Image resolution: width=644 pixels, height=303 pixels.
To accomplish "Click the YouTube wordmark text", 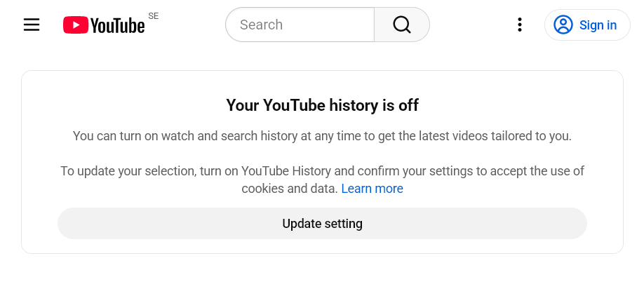I will (117, 26).
